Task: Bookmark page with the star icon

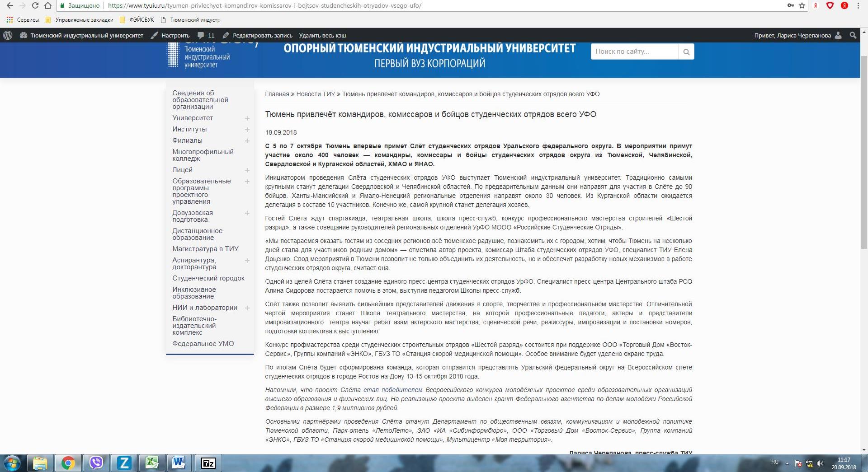Action: pyautogui.click(x=802, y=6)
